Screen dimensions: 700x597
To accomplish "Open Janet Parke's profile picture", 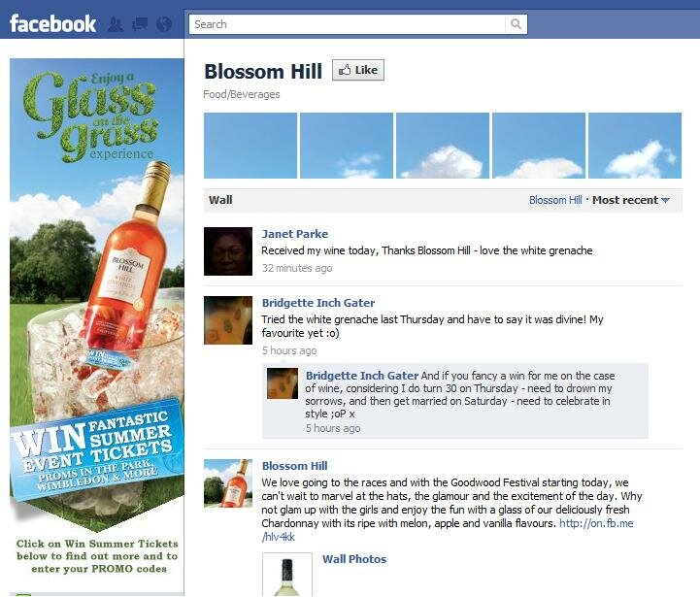I will point(228,251).
